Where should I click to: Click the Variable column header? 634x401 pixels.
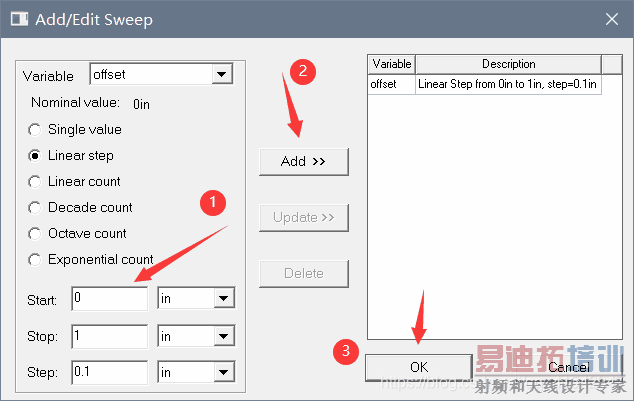(x=392, y=64)
